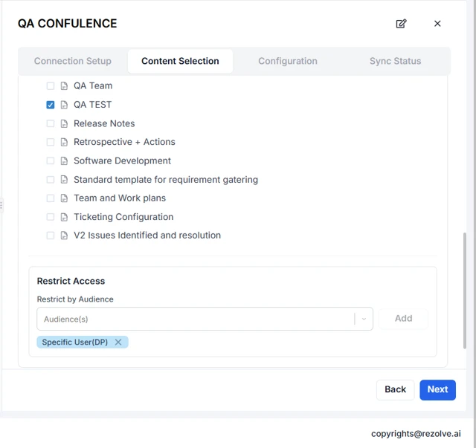Image resolution: width=476 pixels, height=448 pixels.
Task: Open the Configuration tab
Action: 288,61
